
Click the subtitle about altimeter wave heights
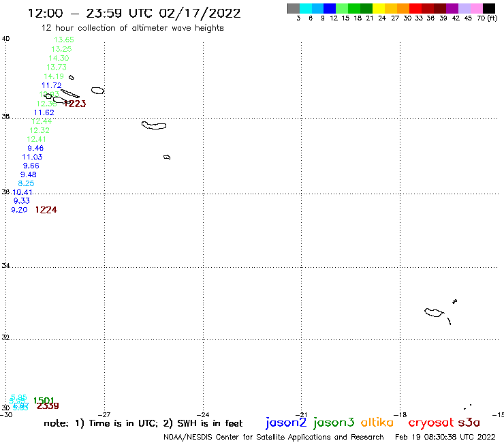pos(132,28)
